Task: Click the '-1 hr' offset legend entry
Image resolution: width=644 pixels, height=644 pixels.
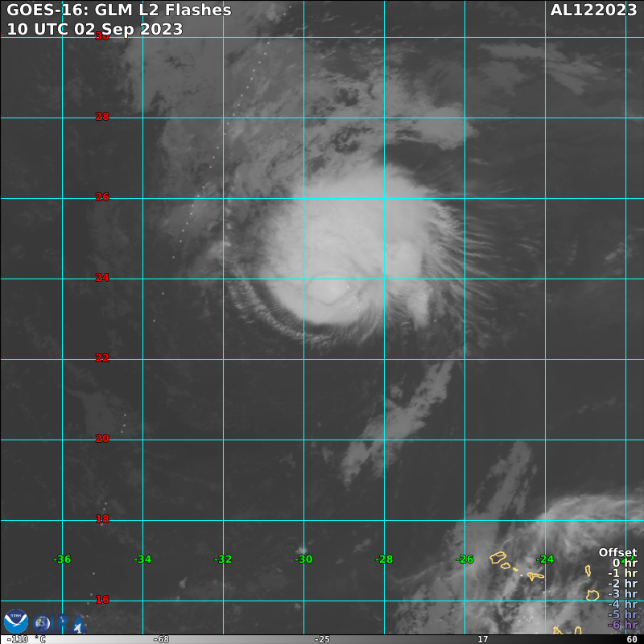Action: 622,573
